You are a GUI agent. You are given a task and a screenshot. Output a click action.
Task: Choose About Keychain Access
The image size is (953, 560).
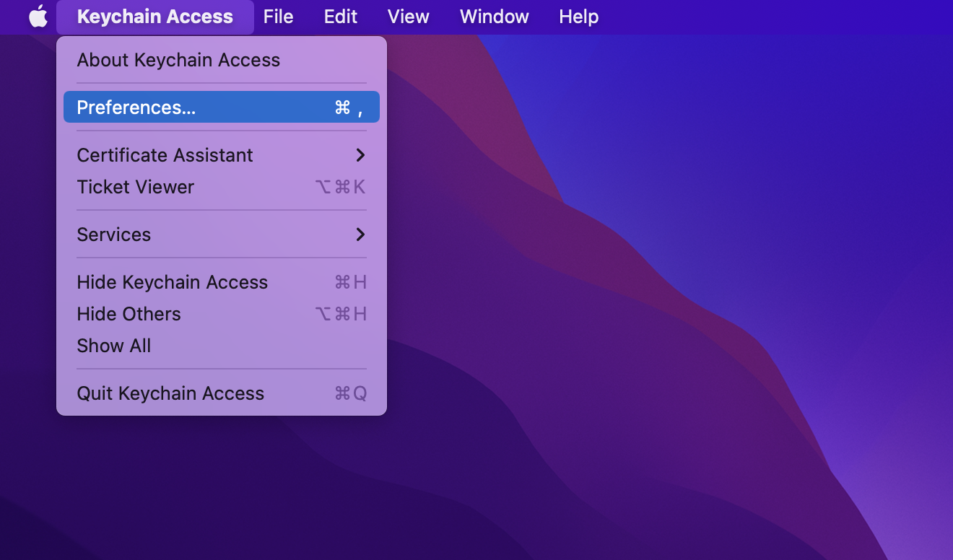coord(222,60)
